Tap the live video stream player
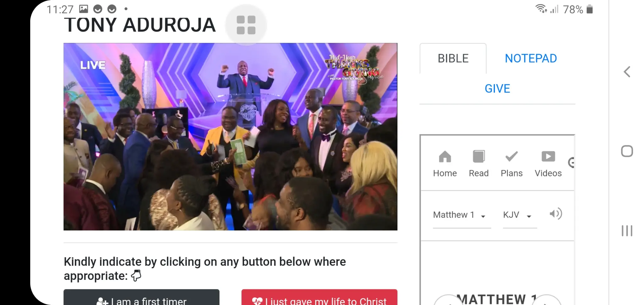This screenshot has width=644, height=305. click(x=230, y=137)
